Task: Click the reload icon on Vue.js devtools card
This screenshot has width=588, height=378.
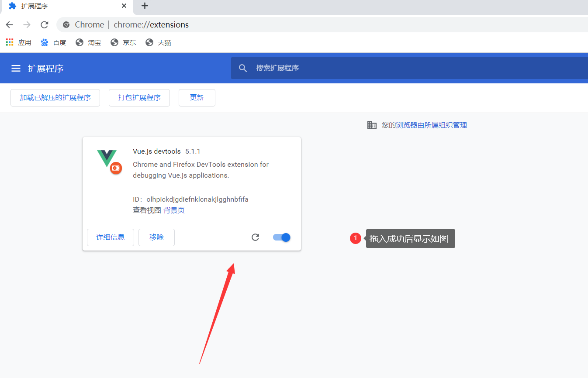Action: (x=255, y=237)
